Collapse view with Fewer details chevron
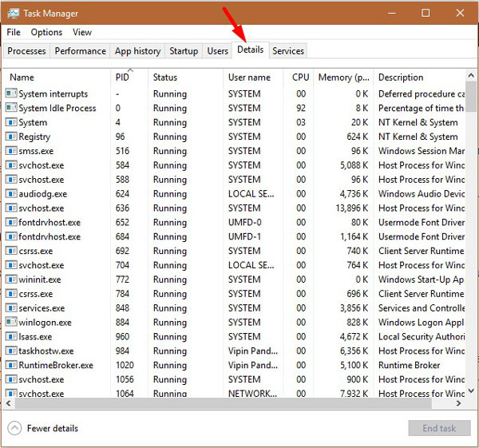The height and width of the screenshot is (448, 479). tap(14, 428)
